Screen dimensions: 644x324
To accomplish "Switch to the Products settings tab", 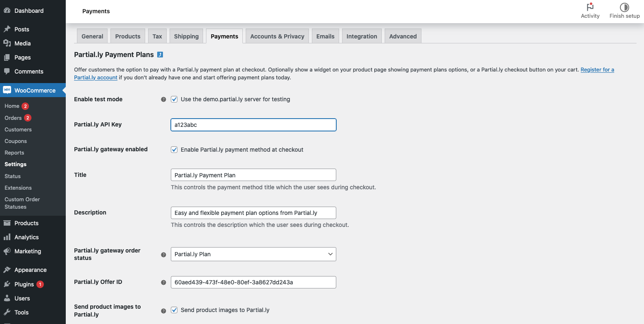I will tap(128, 36).
